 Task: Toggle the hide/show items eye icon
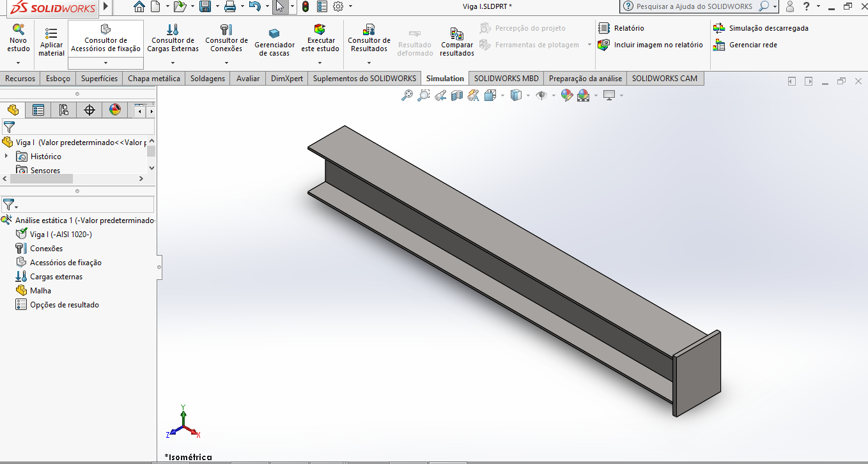(541, 95)
